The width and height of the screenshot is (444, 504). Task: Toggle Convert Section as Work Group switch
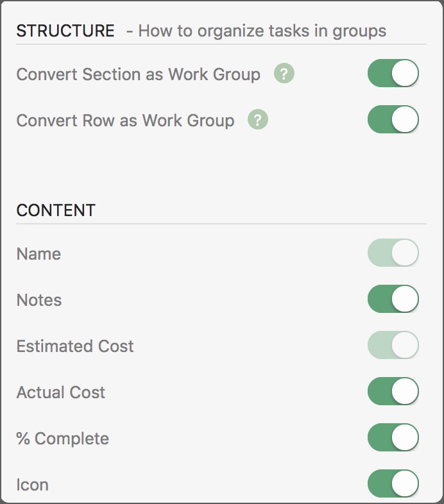point(393,74)
